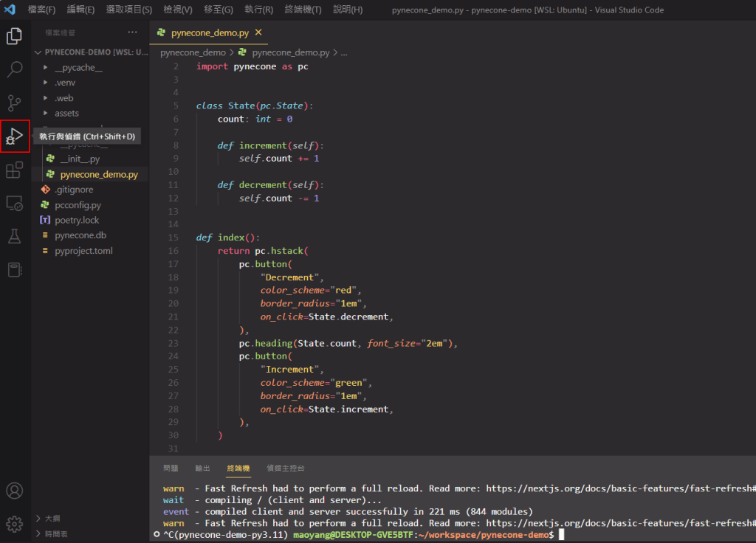Open the Accounts icon

14,491
